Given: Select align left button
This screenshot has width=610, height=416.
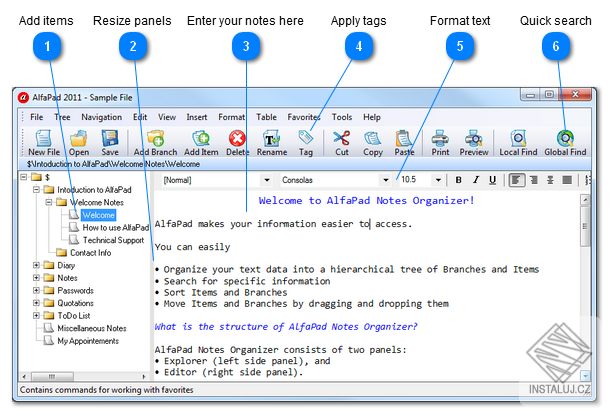Looking at the screenshot, I should [x=517, y=180].
